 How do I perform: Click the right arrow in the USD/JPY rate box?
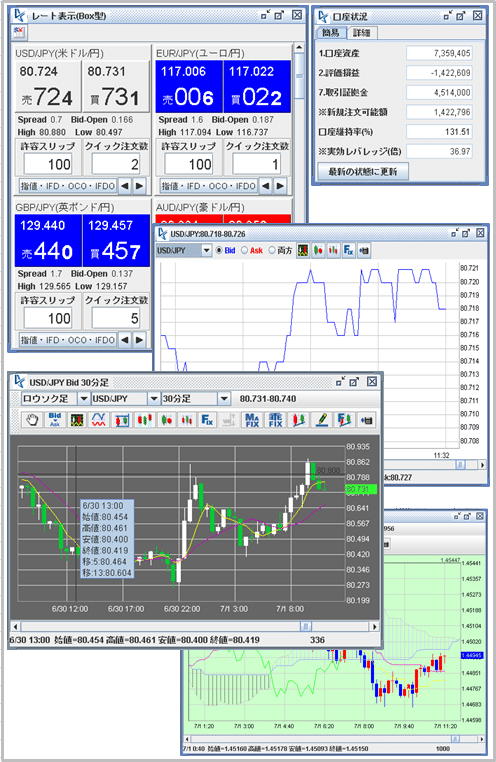tap(139, 186)
